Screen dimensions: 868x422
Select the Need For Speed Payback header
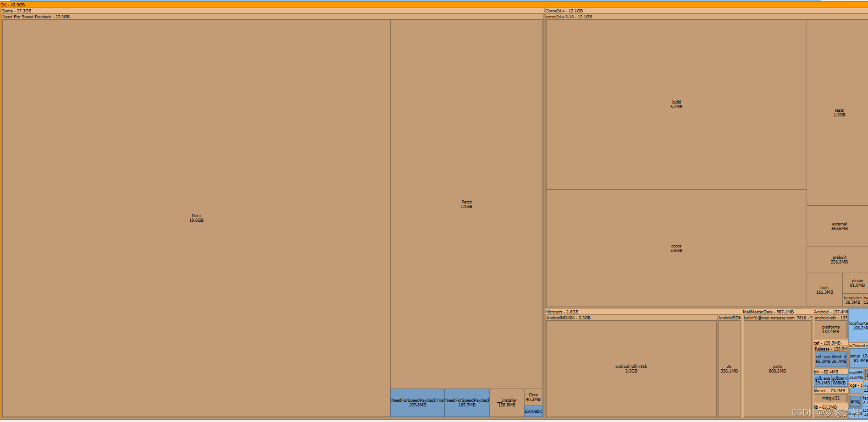272,16
